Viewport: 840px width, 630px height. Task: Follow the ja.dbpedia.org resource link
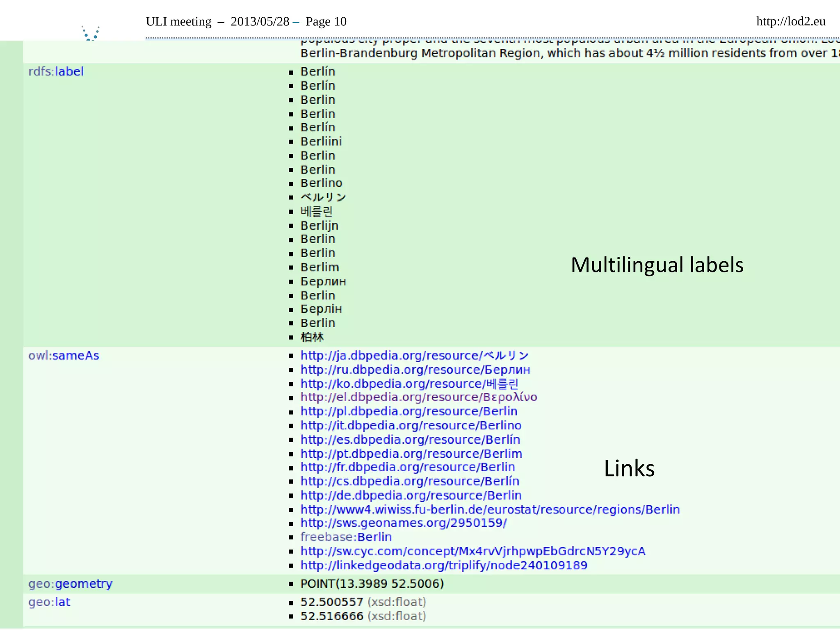pos(415,356)
